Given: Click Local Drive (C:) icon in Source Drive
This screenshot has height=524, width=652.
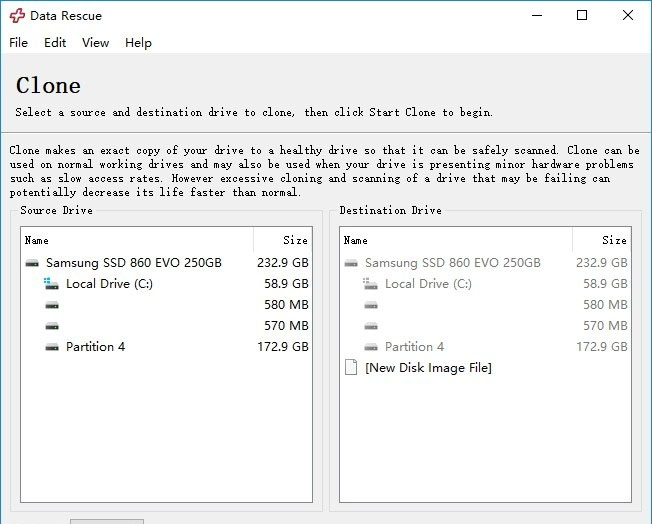Looking at the screenshot, I should [51, 284].
